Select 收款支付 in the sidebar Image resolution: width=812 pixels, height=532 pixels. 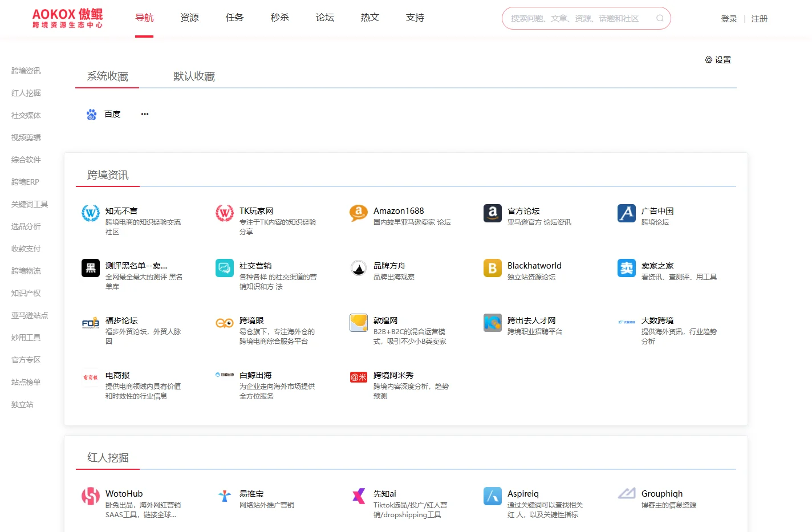coord(26,249)
